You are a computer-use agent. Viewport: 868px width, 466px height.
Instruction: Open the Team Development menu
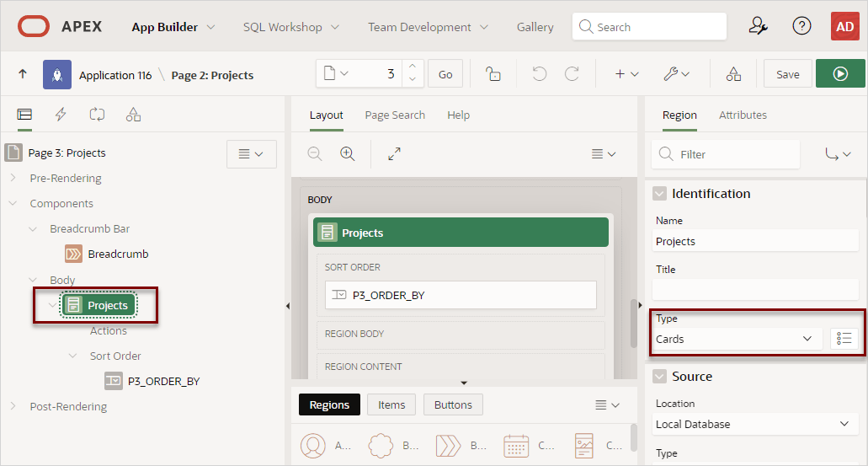tap(428, 27)
